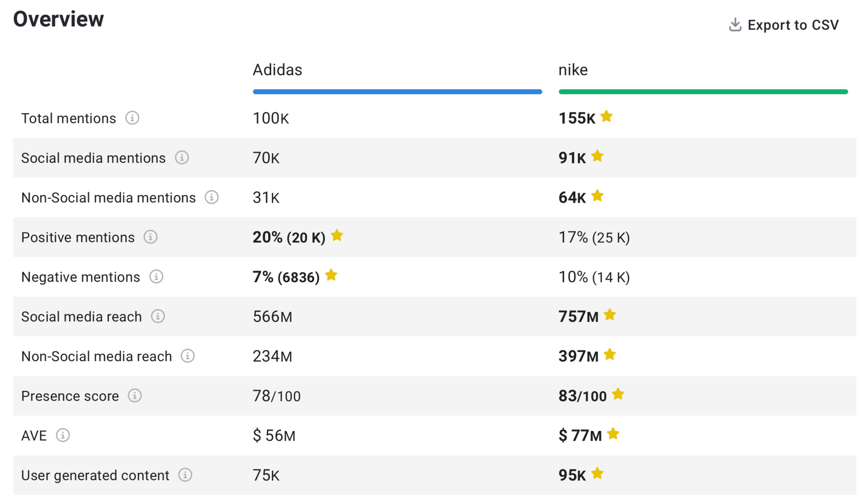Viewport: 868px width, 500px height.
Task: Click the Overview heading
Action: [58, 19]
